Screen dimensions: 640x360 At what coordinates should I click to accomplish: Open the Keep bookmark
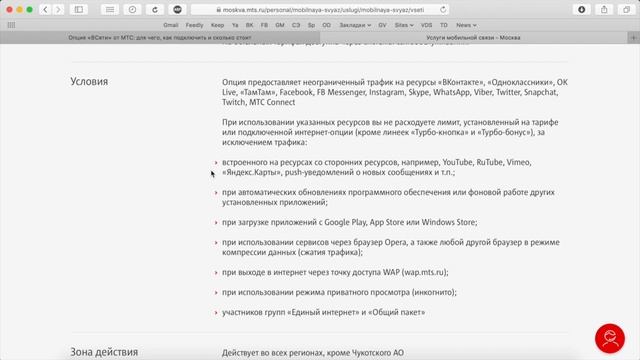[217, 25]
